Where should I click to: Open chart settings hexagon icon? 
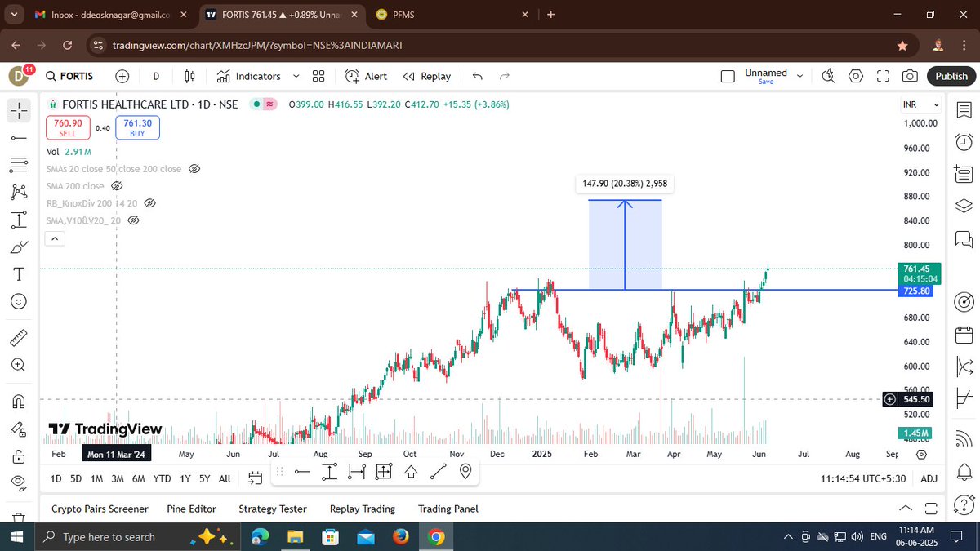(856, 76)
